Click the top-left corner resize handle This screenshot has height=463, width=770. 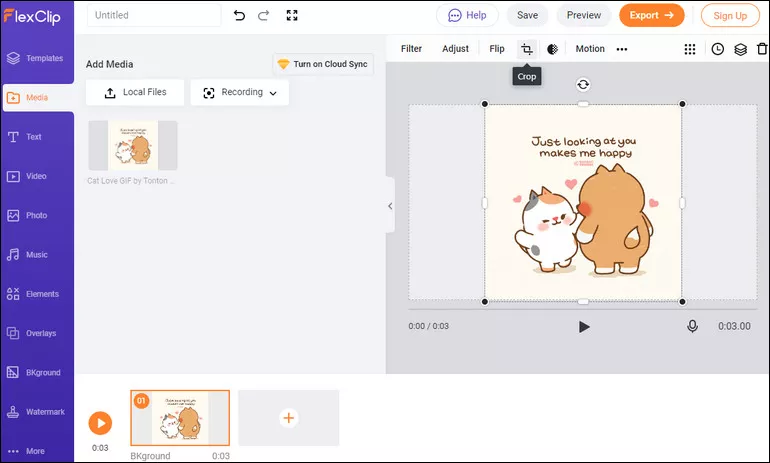(x=485, y=104)
